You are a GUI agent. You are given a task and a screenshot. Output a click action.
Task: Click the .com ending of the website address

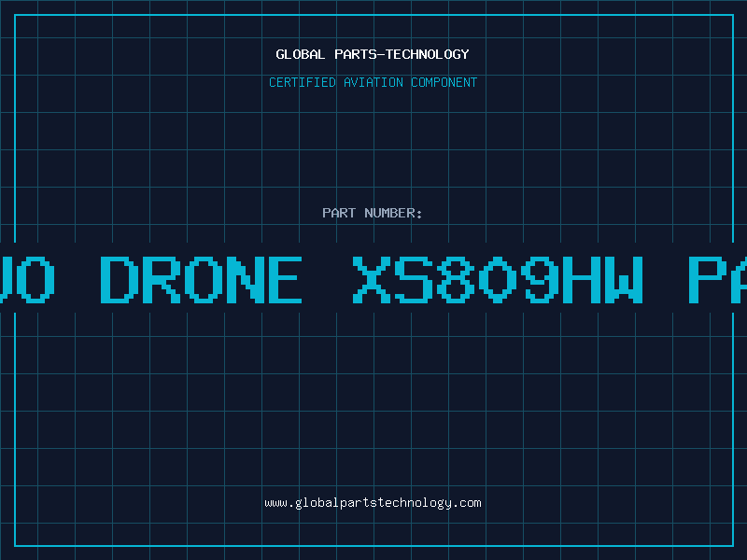pos(467,503)
